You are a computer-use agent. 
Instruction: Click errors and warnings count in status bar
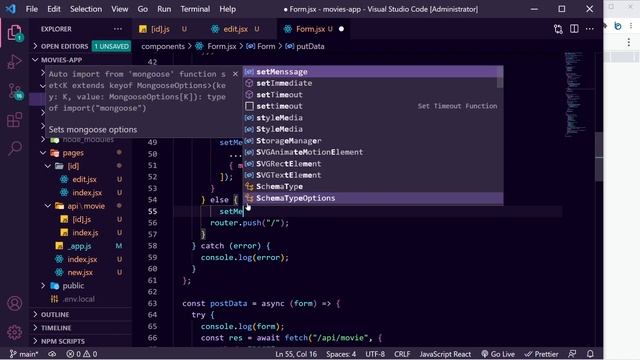(x=82, y=354)
